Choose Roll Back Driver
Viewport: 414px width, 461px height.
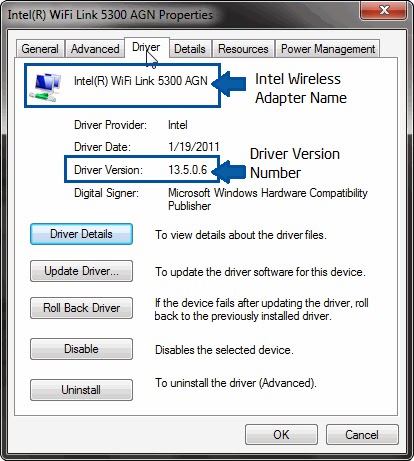point(81,308)
